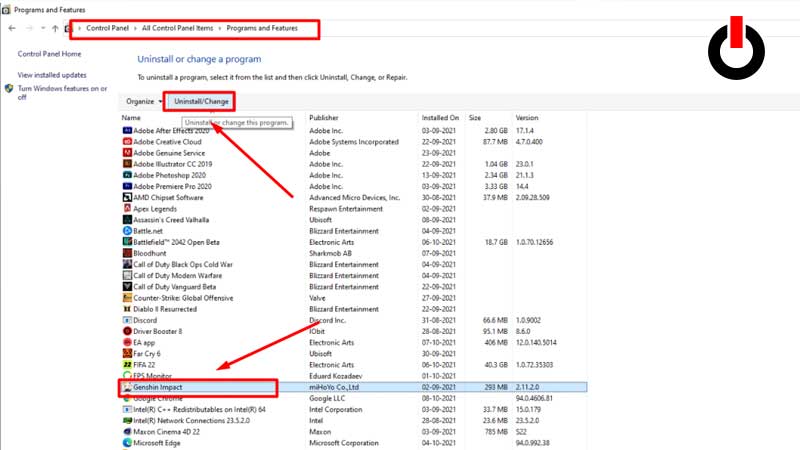800x450 pixels.
Task: Click the Apex Legends icon
Action: coord(127,209)
